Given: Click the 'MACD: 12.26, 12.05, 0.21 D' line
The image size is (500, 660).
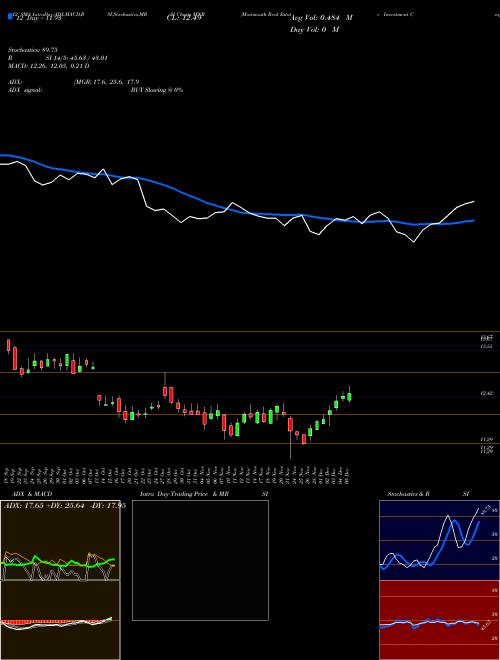Looking at the screenshot, I should [x=49, y=66].
